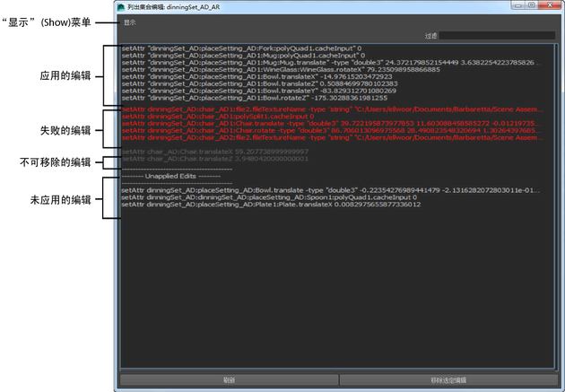Select the Fork:polyQuad1.cacheInput edit line
The image size is (565, 392).
[242, 48]
